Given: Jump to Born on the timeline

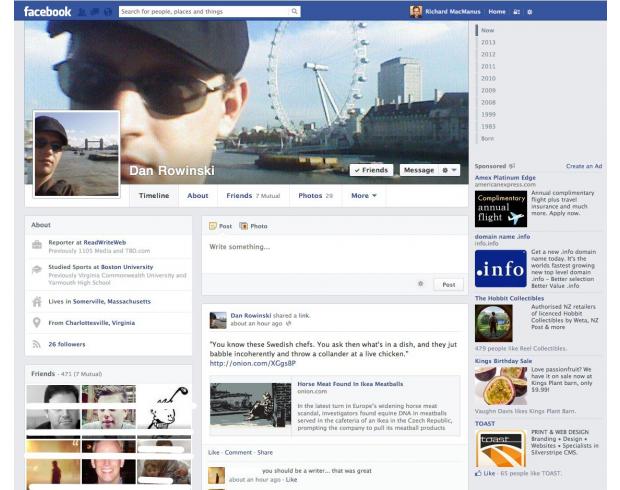Looking at the screenshot, I should (x=487, y=138).
